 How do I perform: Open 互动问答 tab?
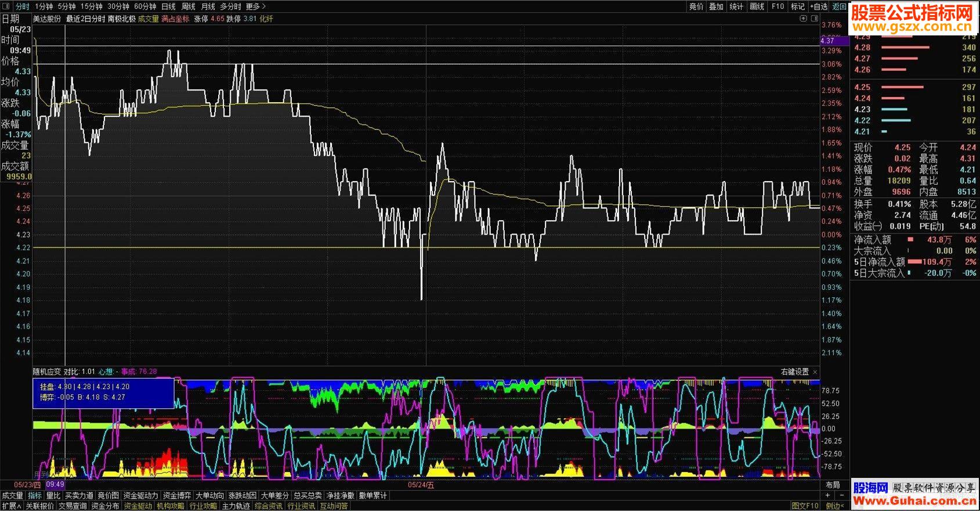coord(334,506)
